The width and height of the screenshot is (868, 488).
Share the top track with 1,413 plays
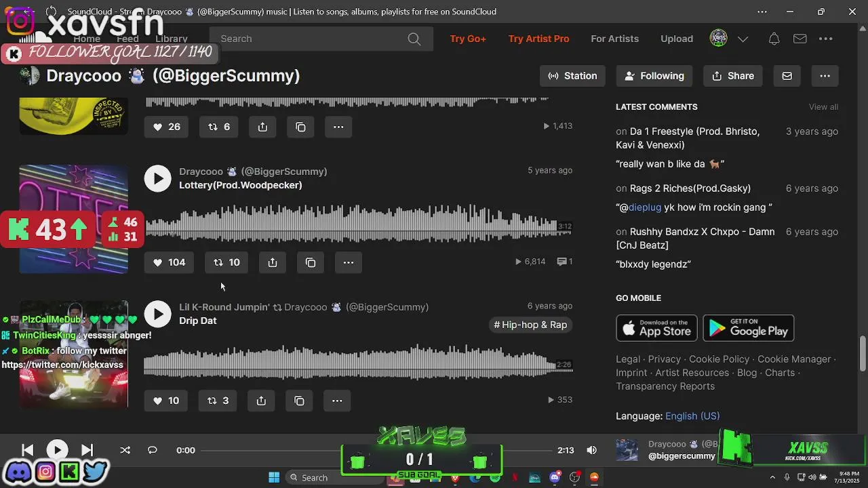coord(262,127)
